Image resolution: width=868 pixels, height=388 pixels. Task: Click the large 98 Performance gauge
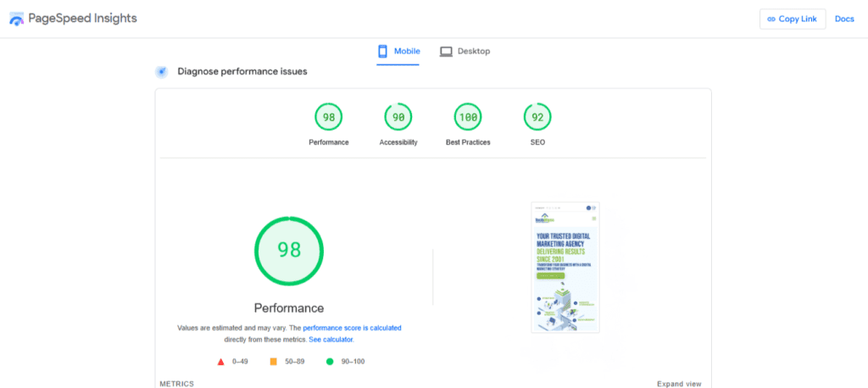[x=289, y=251]
